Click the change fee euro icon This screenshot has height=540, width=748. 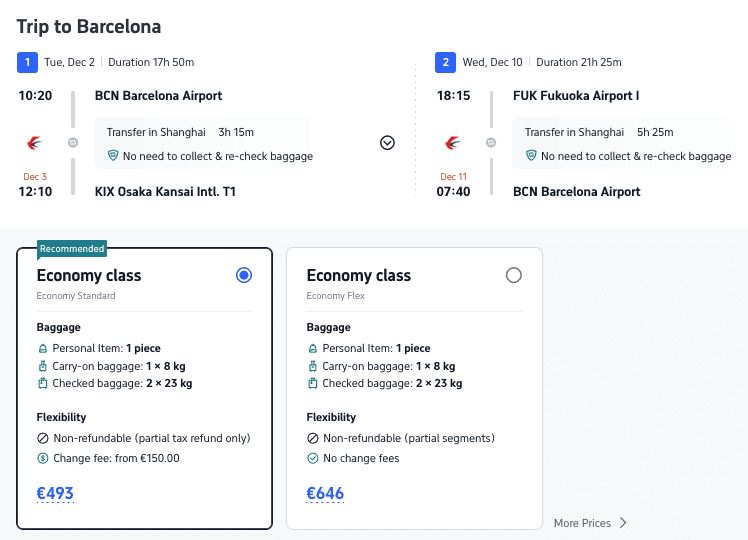(43, 458)
